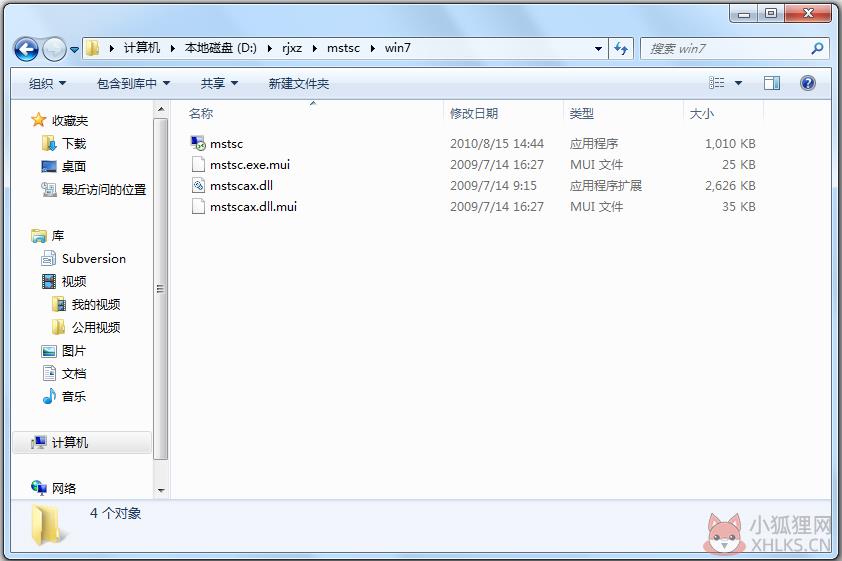Expand the arrow after rjxz in path
Image resolution: width=842 pixels, height=561 pixels.
315,48
